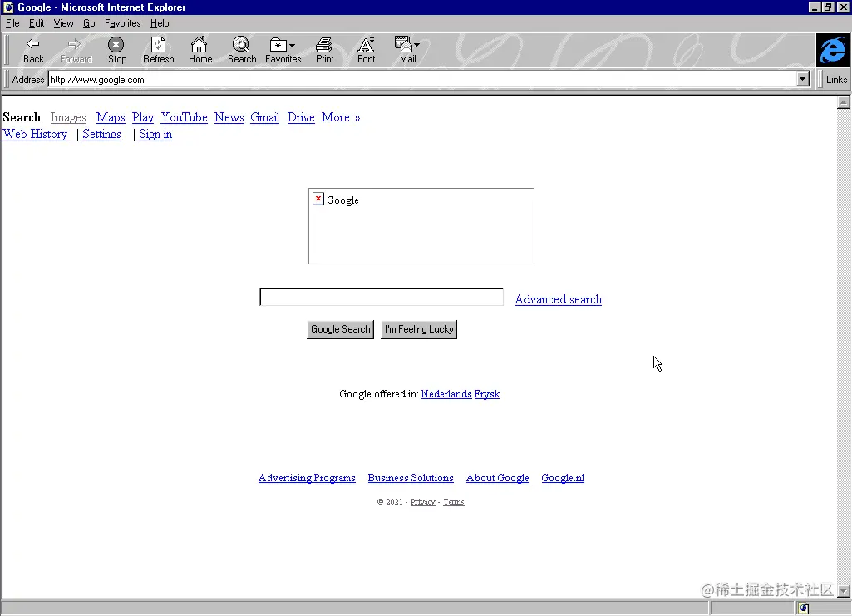Image resolution: width=852 pixels, height=616 pixels.
Task: Click the status bar security zone icon
Action: tap(804, 609)
